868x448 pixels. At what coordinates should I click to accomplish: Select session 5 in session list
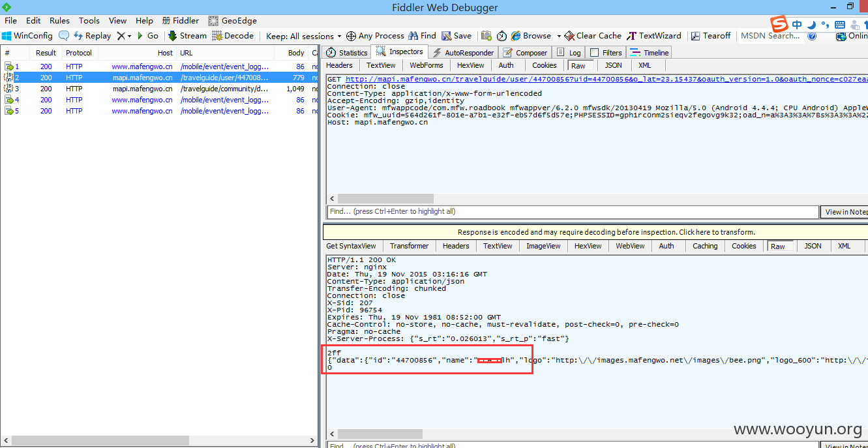coord(160,111)
